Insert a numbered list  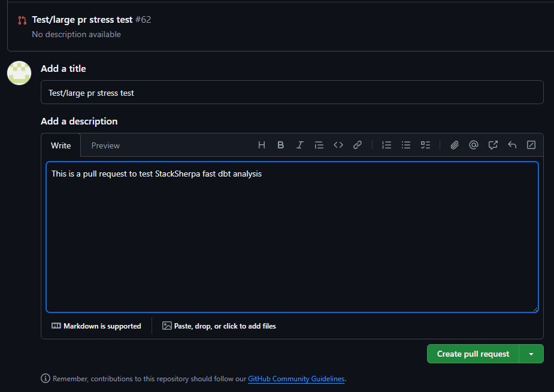pos(386,144)
